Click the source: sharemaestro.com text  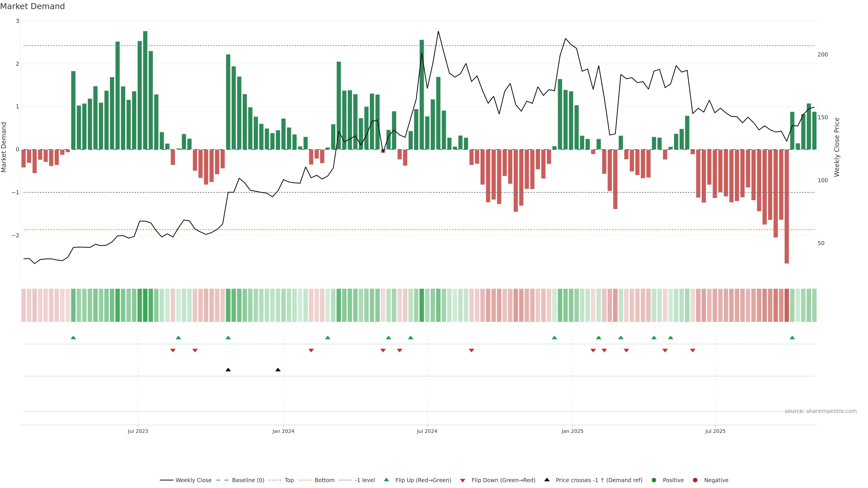point(821,411)
